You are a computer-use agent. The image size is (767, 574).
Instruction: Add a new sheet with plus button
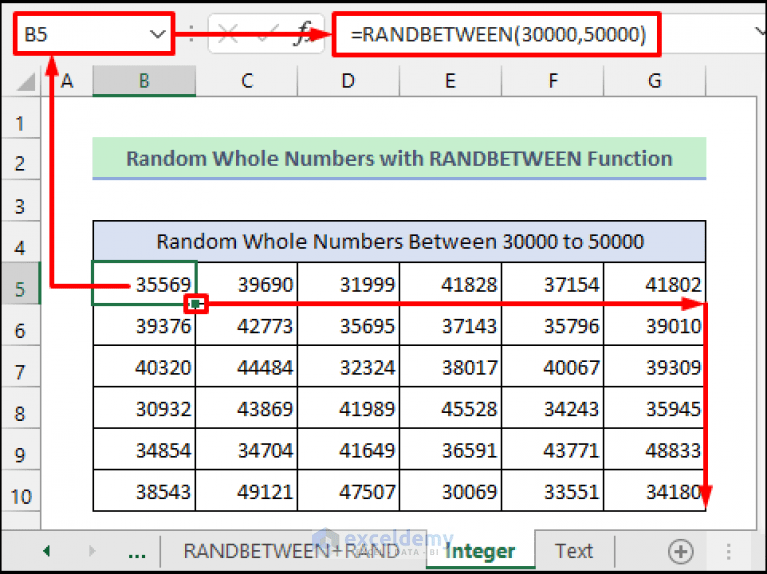tap(680, 551)
